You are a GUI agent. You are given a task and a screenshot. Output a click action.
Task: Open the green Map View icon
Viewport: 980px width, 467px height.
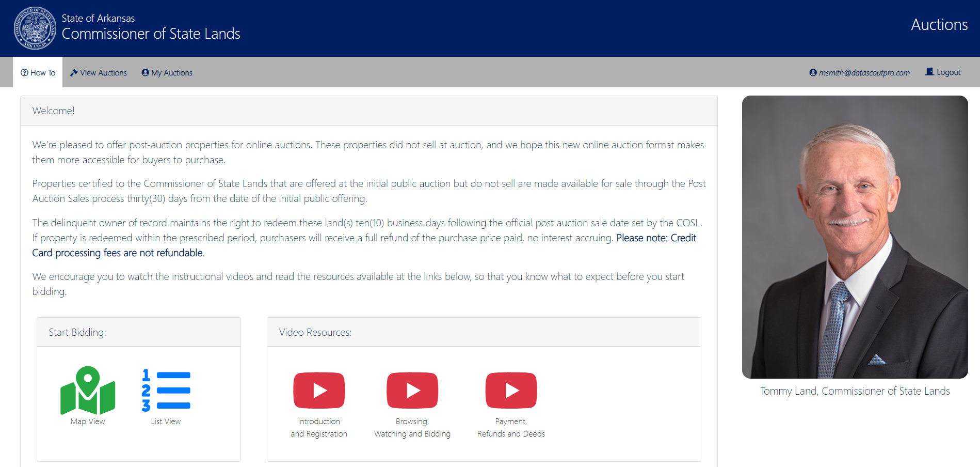pos(88,391)
